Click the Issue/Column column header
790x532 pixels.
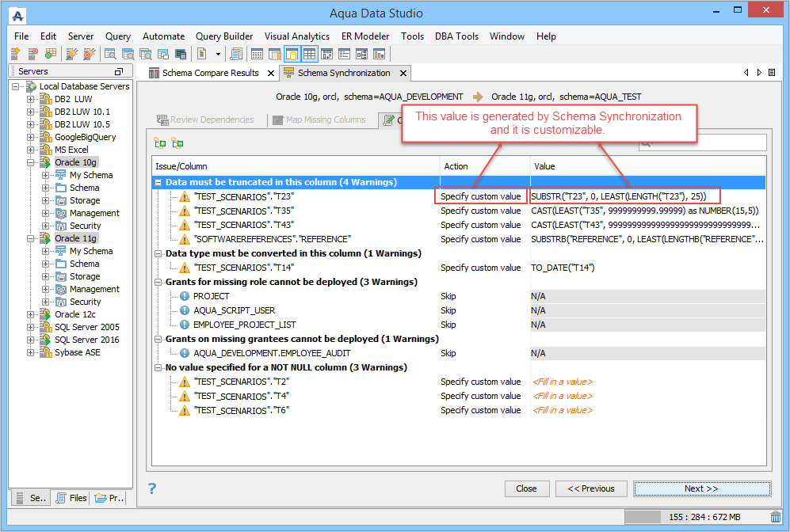click(296, 166)
